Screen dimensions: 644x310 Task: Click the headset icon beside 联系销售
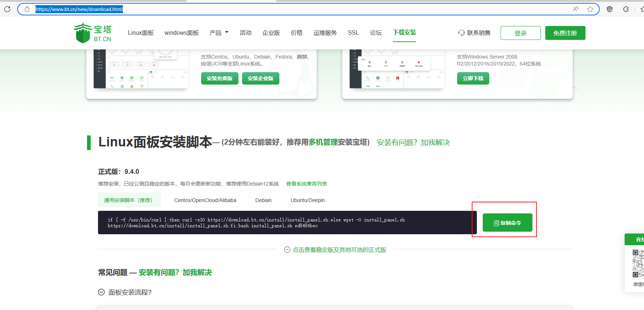click(461, 33)
